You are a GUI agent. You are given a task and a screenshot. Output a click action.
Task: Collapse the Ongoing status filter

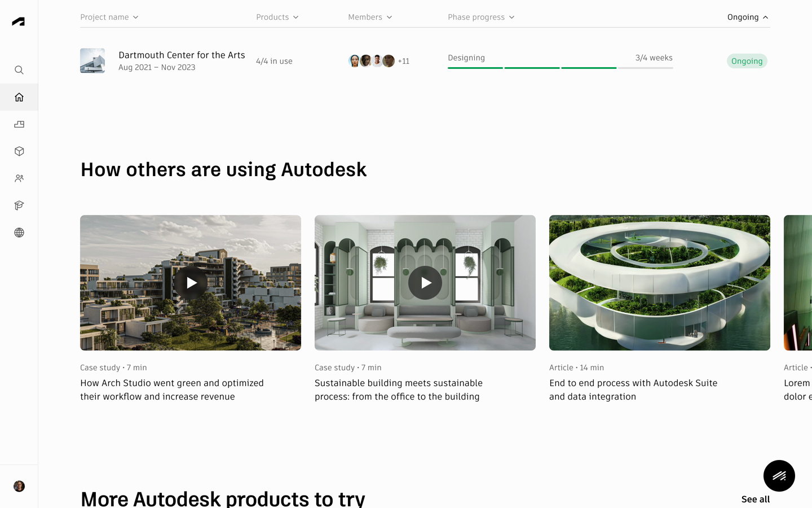pos(748,17)
